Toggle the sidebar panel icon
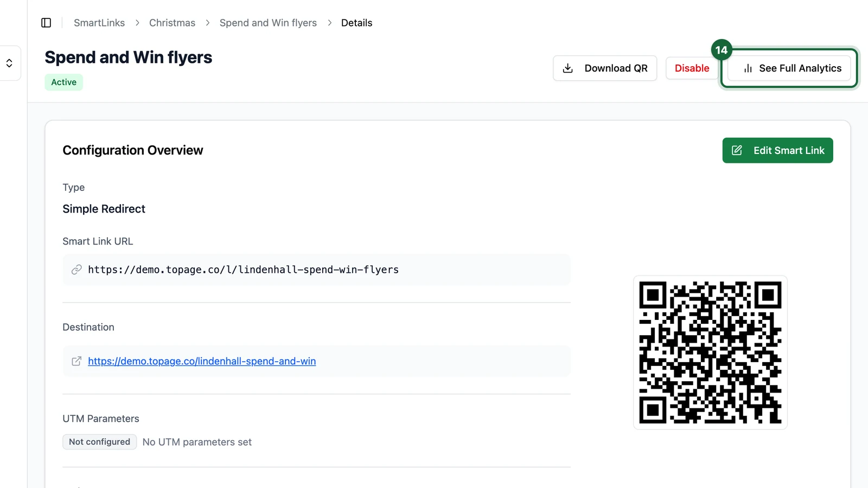This screenshot has height=488, width=868. coord(46,23)
